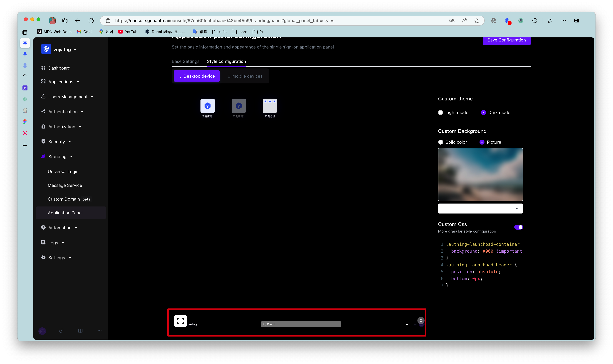Image resolution: width=613 pixels, height=364 pixels.
Task: Switch to Base Settings tab
Action: 185,61
